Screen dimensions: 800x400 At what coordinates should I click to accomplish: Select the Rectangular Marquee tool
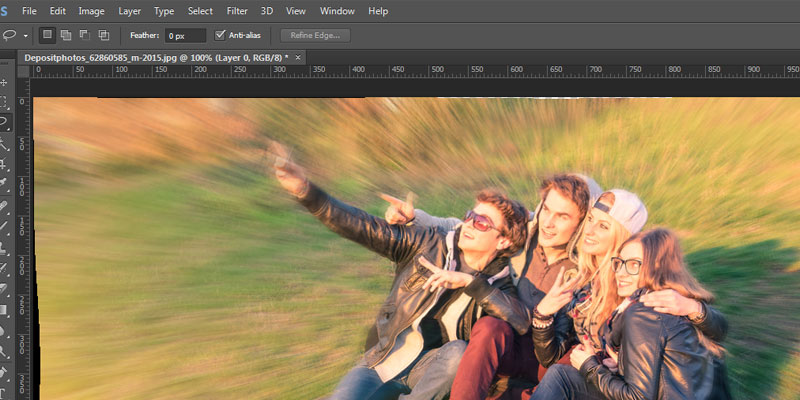(x=4, y=102)
